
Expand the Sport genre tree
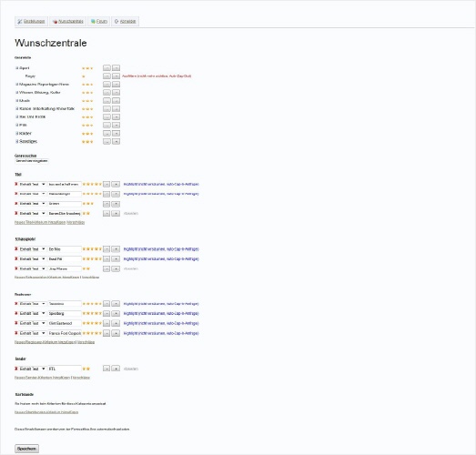(x=17, y=68)
